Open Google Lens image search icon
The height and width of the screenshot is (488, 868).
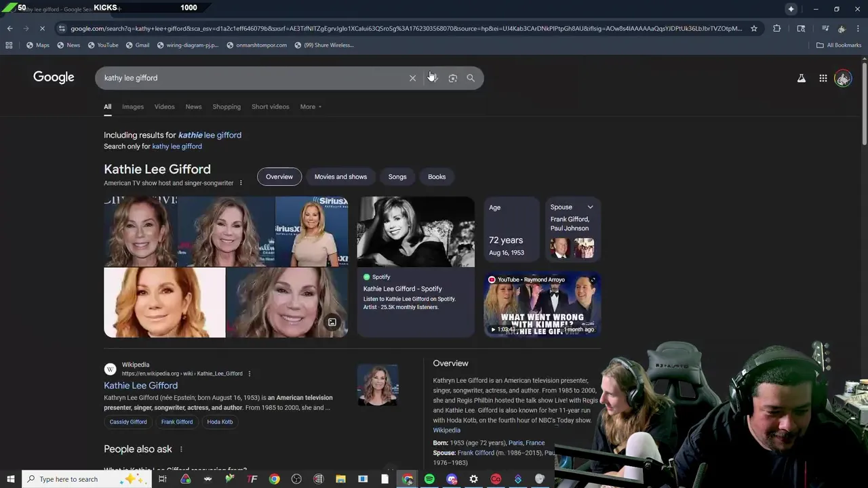(452, 78)
